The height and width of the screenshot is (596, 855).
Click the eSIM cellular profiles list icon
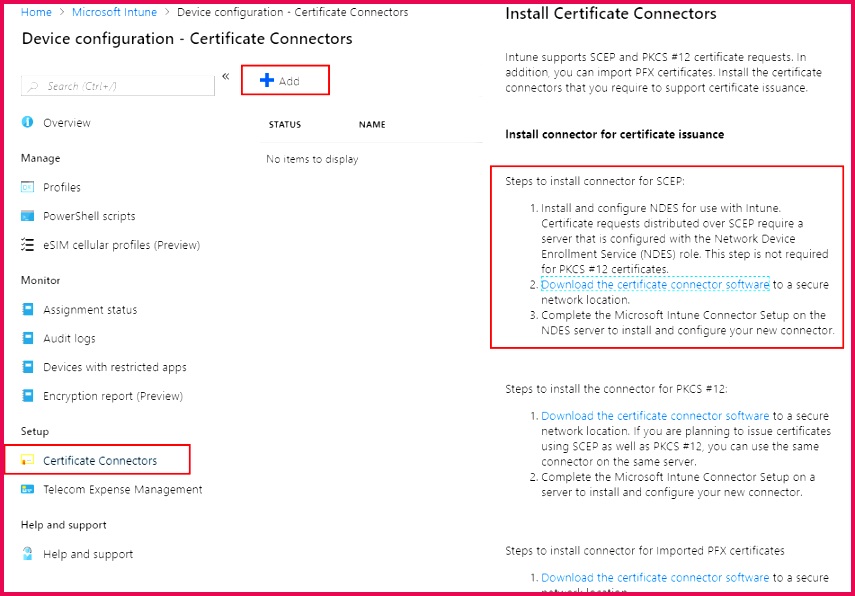point(27,244)
